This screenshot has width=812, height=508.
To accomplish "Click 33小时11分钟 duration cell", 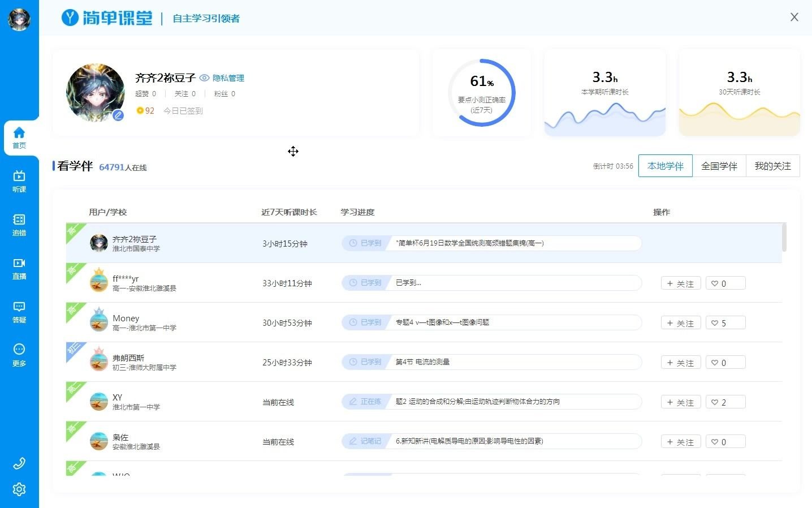I will pos(287,283).
